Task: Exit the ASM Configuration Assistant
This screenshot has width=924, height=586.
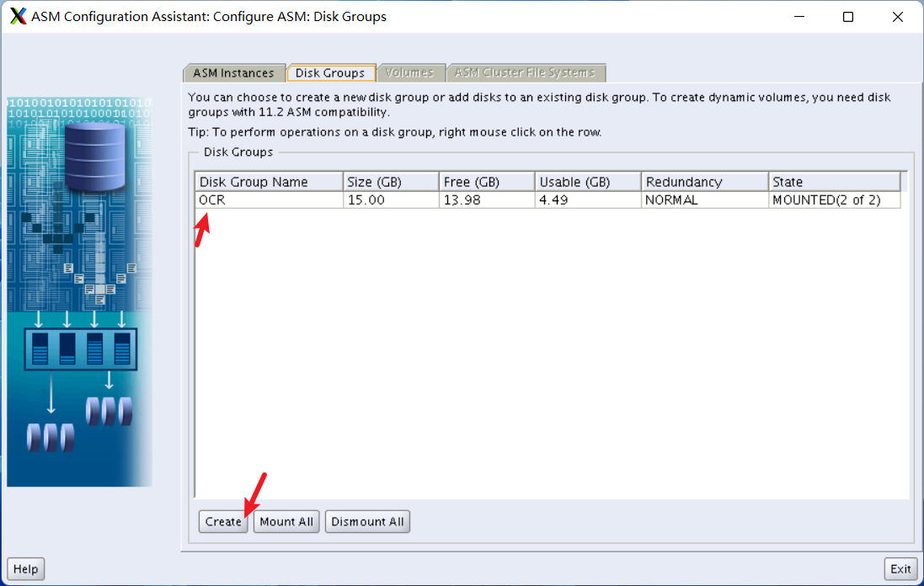Action: [900, 568]
